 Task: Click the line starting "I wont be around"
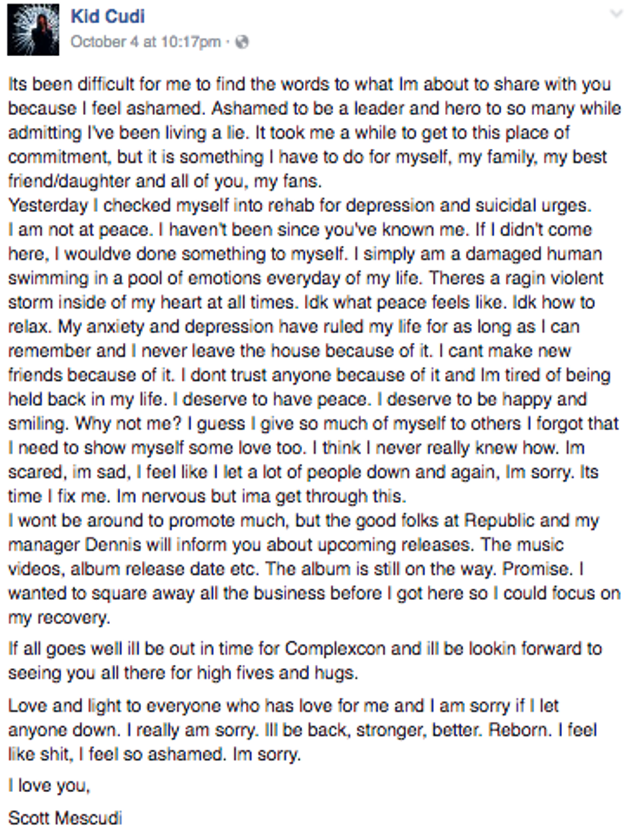click(303, 521)
